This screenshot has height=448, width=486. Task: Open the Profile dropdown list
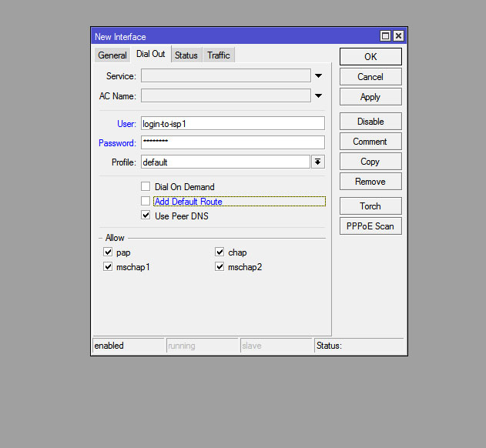(x=317, y=162)
